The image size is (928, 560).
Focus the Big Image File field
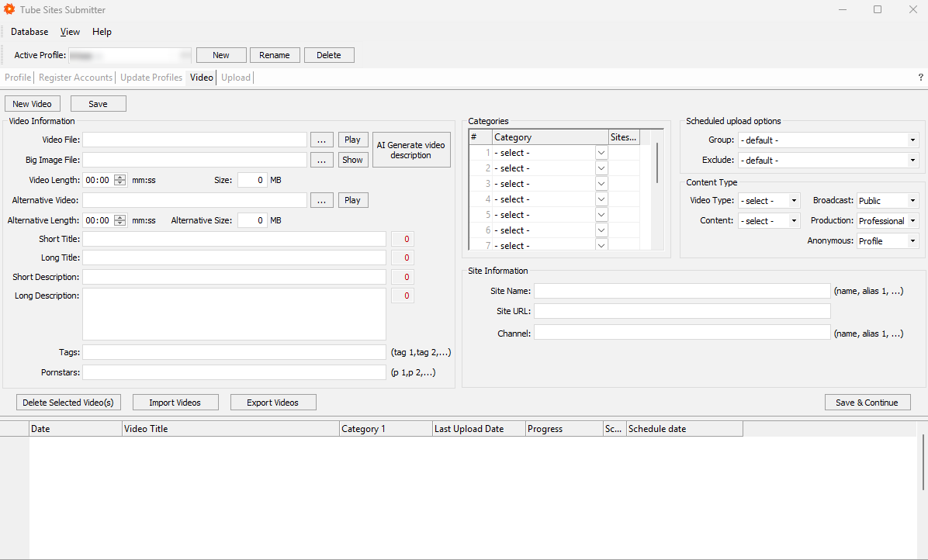click(195, 160)
